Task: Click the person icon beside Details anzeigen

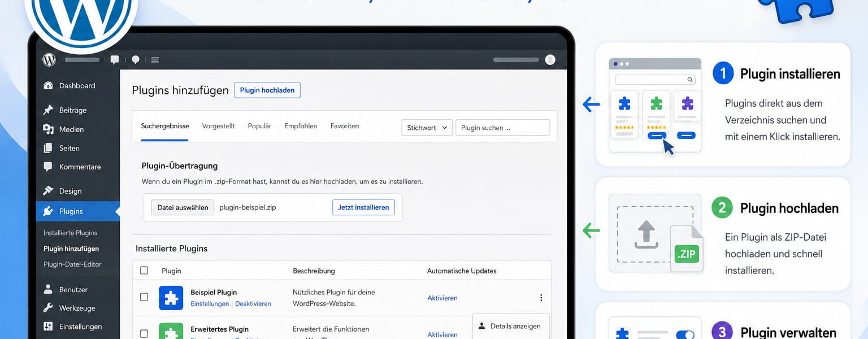Action: 482,326
